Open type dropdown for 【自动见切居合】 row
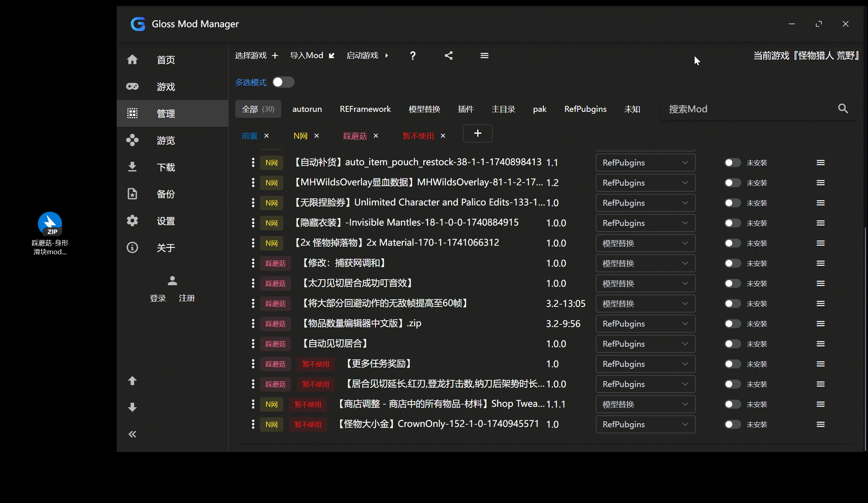The image size is (868, 503). 645,344
